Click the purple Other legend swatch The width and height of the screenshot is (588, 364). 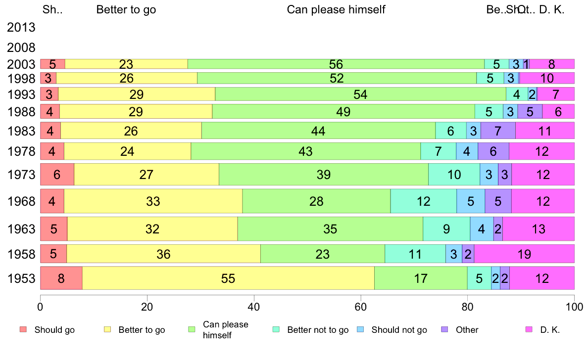(x=445, y=329)
